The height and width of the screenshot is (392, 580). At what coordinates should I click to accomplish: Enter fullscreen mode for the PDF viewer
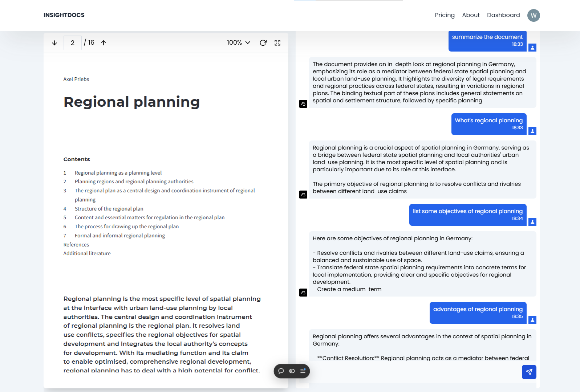pos(277,43)
